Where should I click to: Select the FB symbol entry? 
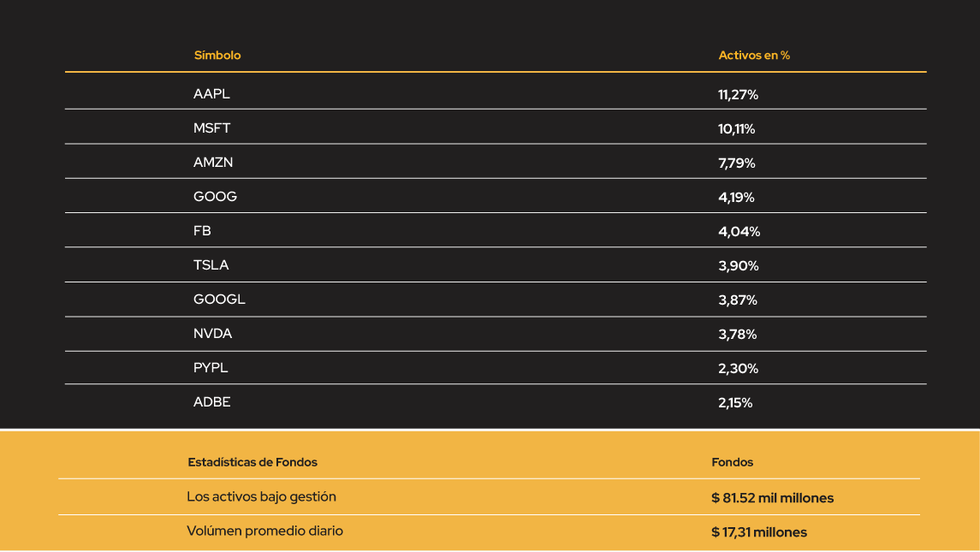pyautogui.click(x=202, y=231)
